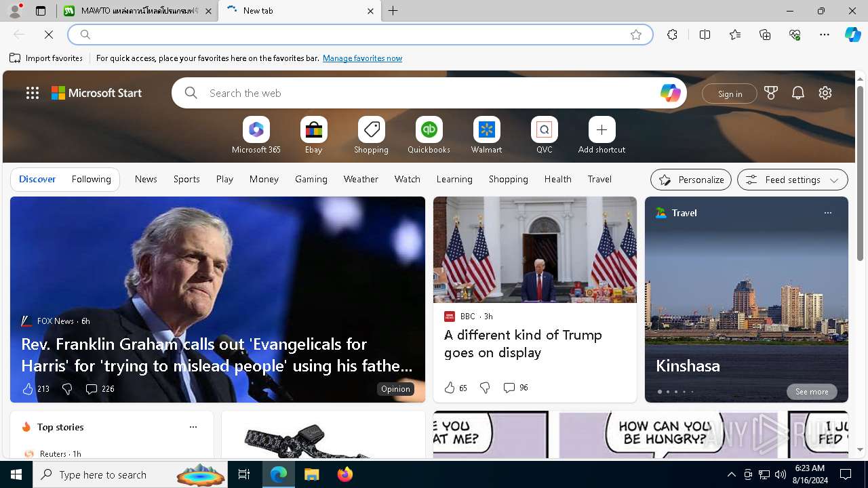Switch to Following feed tab

(91, 179)
